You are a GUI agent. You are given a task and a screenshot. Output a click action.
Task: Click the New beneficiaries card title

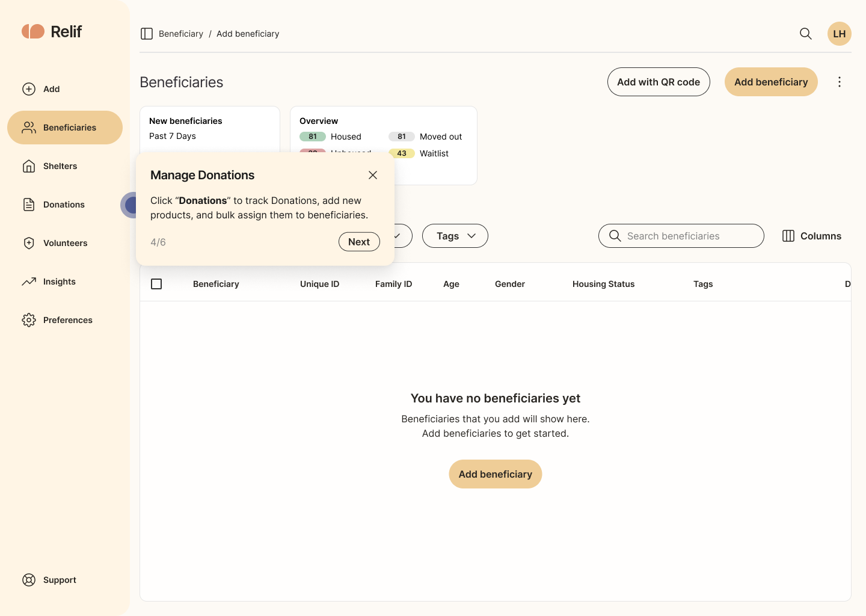coord(186,121)
